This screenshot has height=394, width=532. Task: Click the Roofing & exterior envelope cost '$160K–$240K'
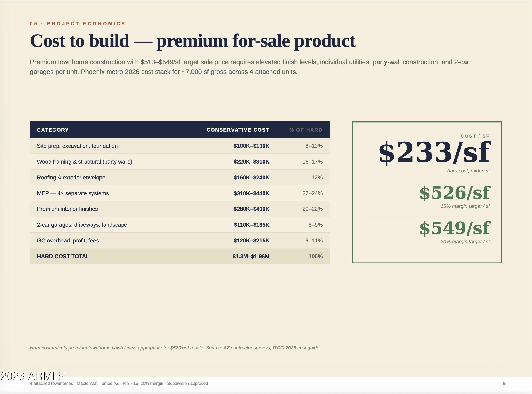251,178
